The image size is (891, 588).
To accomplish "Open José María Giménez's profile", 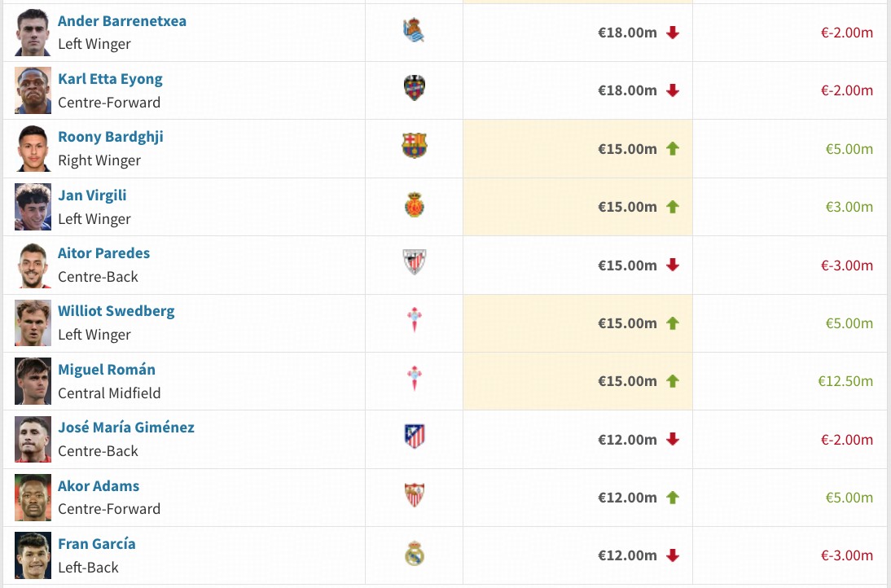I will pyautogui.click(x=126, y=428).
